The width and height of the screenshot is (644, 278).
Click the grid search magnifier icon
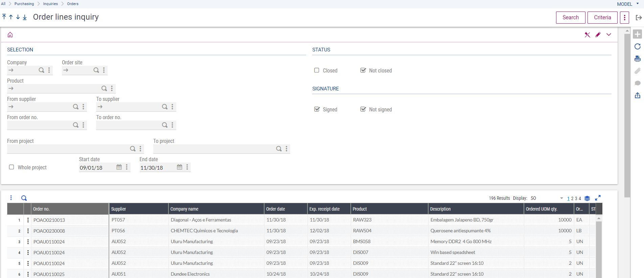coord(24,198)
